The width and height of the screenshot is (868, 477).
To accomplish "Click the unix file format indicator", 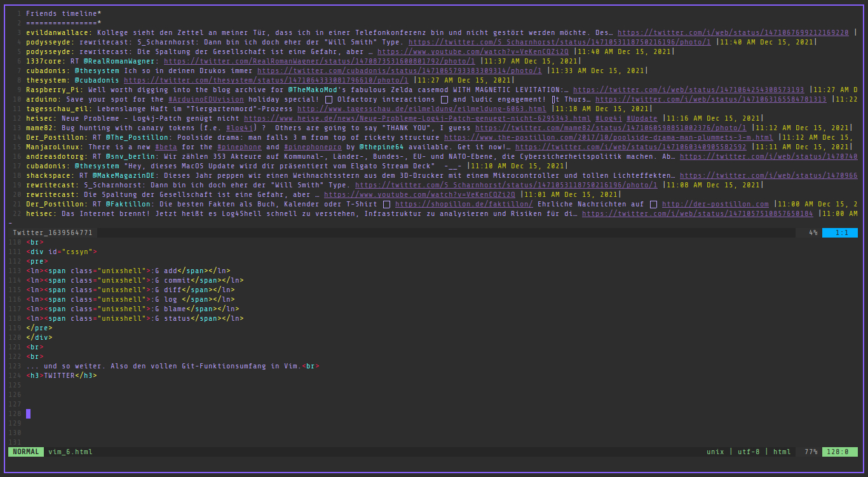I will click(715, 452).
